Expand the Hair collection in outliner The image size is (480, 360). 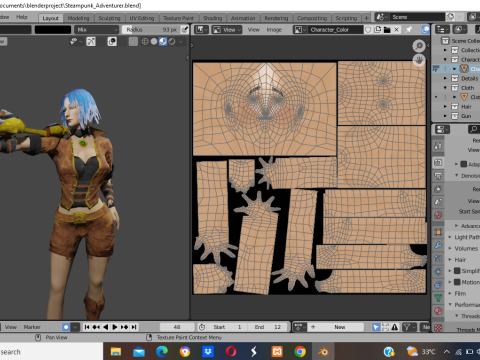[445, 106]
